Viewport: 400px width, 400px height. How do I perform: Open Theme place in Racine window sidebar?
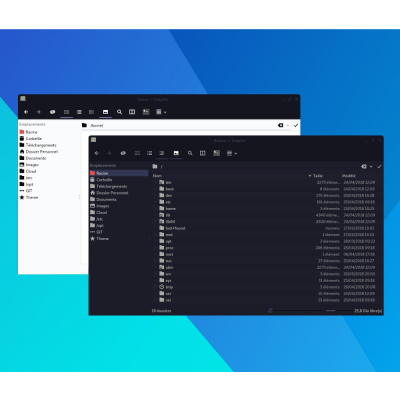119,239
